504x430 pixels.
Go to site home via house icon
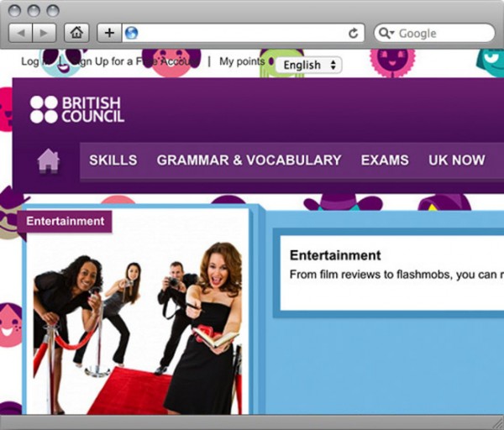[x=49, y=160]
